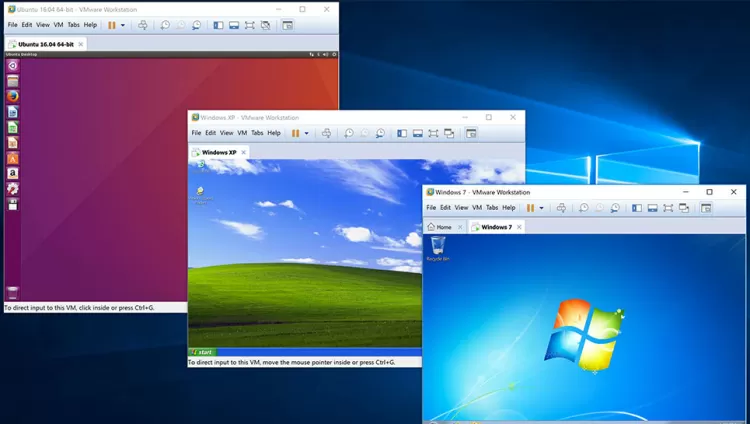Toggle thumbnail bar in Ubuntu VMware window
The image size is (750, 424).
234,25
